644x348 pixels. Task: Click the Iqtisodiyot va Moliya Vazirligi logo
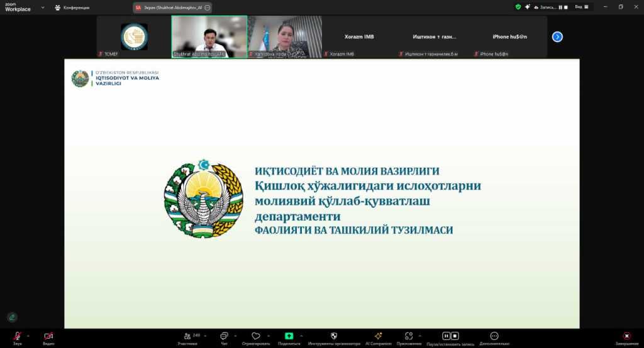116,79
